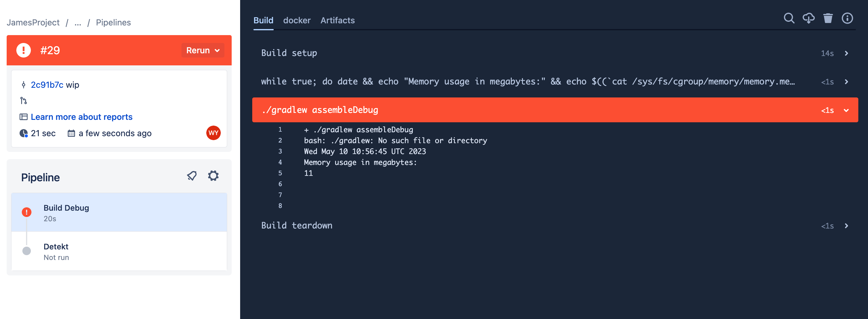Collapse the gradlew assembleDebug log output

coord(847,110)
